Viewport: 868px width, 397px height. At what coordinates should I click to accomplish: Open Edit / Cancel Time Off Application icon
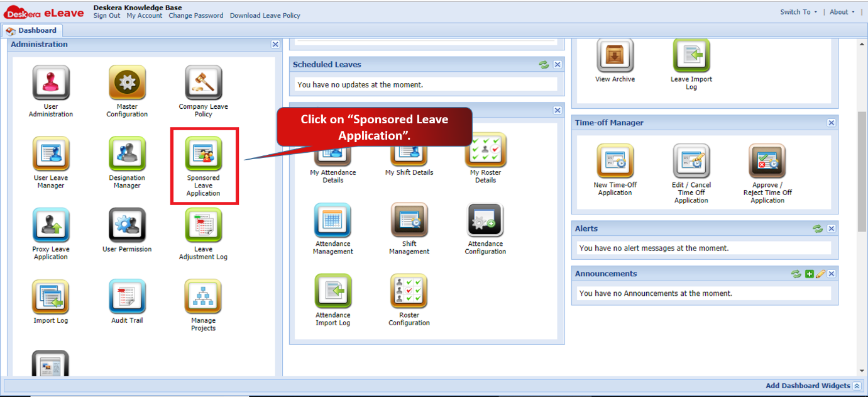coord(691,161)
